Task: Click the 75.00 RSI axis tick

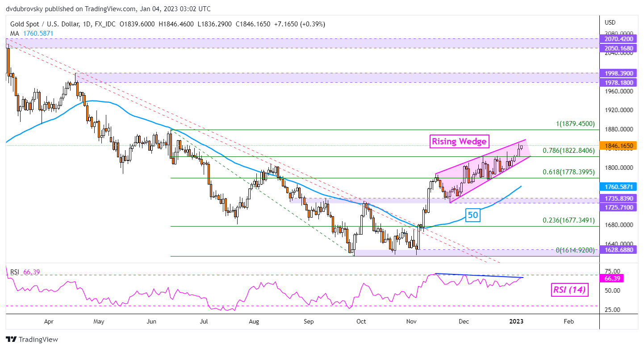Action: coord(613,271)
